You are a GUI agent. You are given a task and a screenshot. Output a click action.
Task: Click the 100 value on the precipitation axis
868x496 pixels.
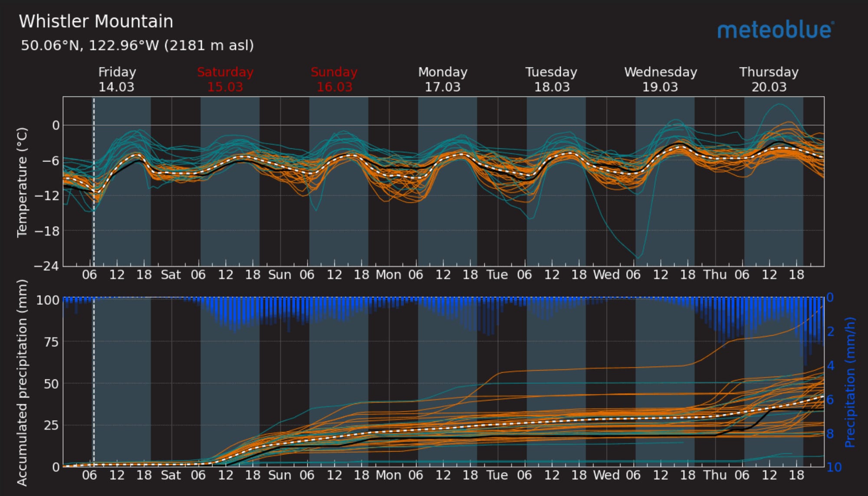47,300
